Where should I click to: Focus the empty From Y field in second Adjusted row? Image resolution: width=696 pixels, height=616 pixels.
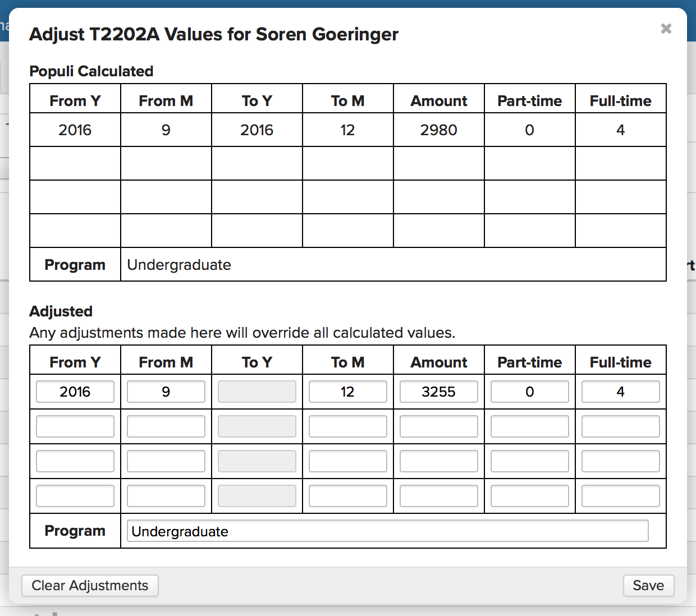click(75, 426)
